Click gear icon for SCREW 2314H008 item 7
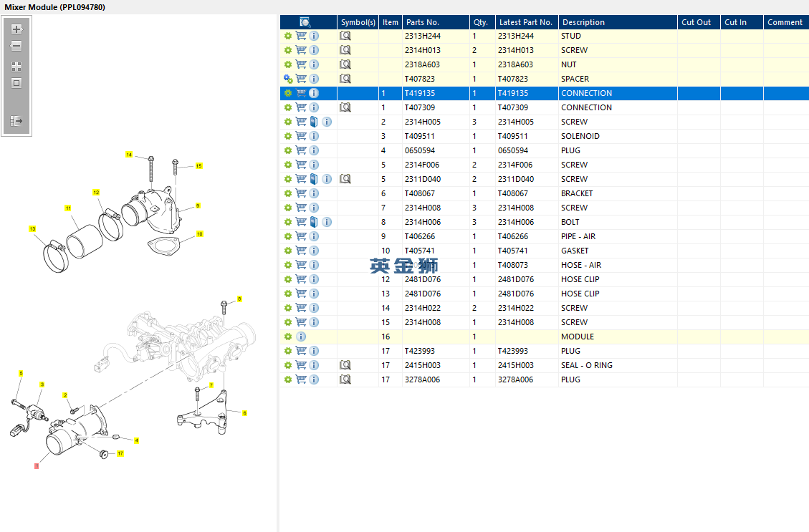 (x=288, y=208)
